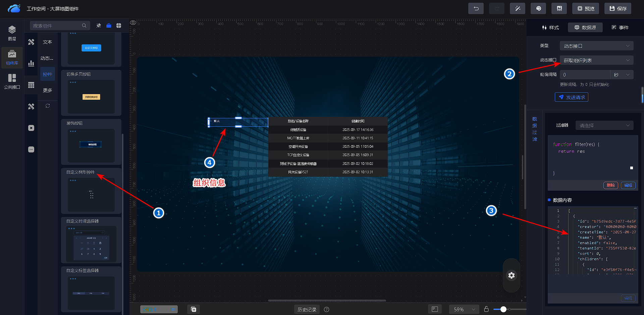Expand the 类型 动态接口 dropdown
Screen dimensions: 644x315
[596, 46]
